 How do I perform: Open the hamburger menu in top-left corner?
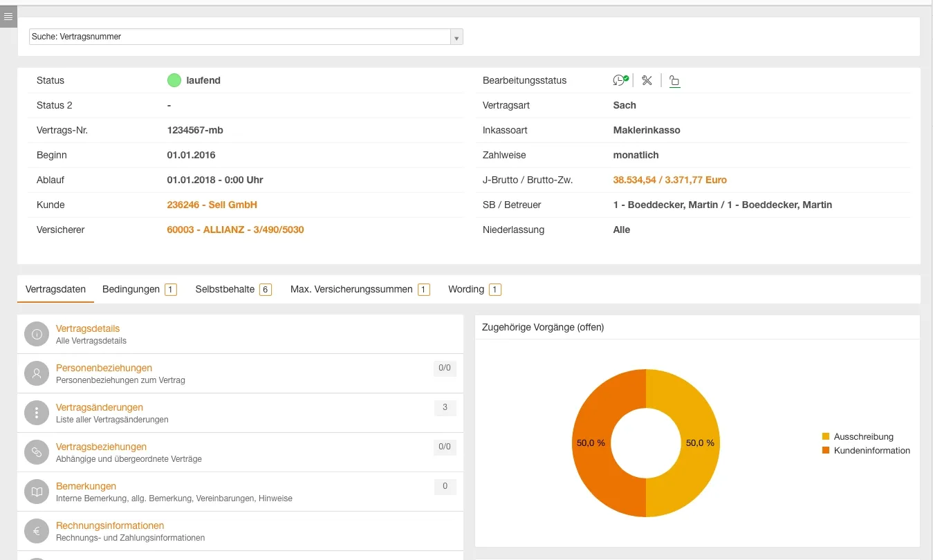(x=8, y=17)
